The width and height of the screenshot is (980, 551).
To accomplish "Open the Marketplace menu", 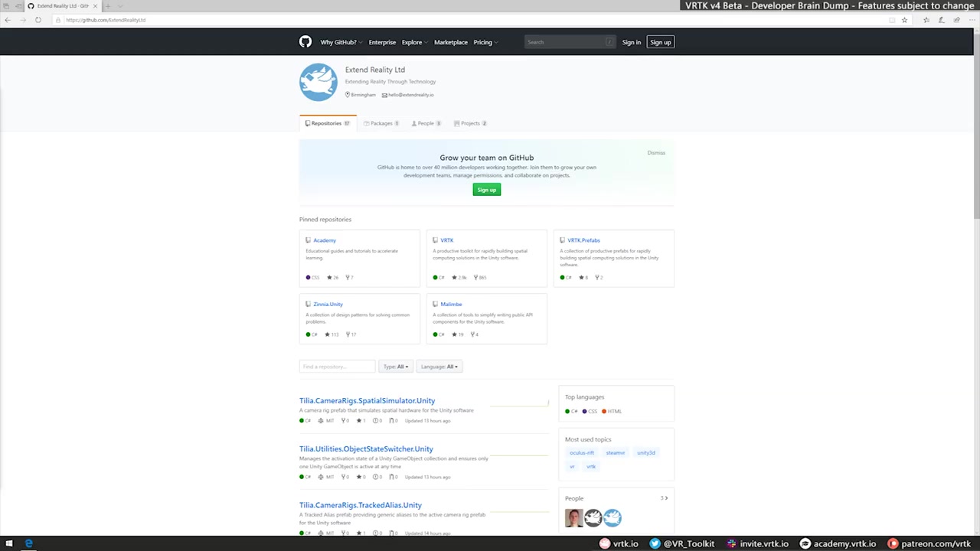I will [450, 42].
